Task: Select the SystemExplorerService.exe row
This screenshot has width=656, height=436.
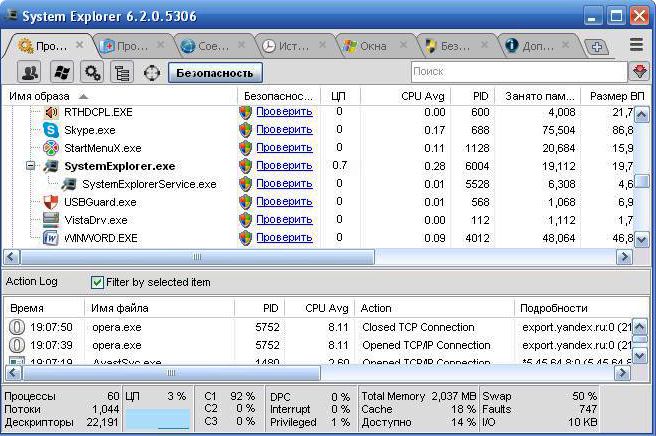Action: (x=317, y=184)
